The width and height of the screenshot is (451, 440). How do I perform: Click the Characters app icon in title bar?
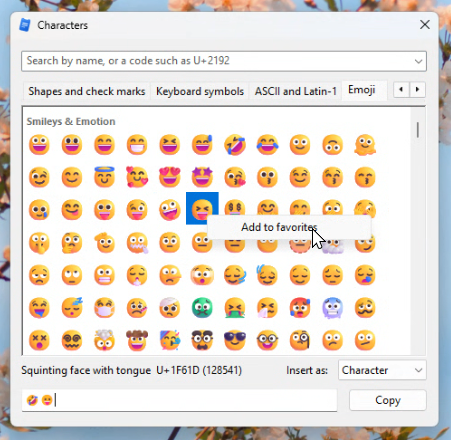click(x=25, y=25)
